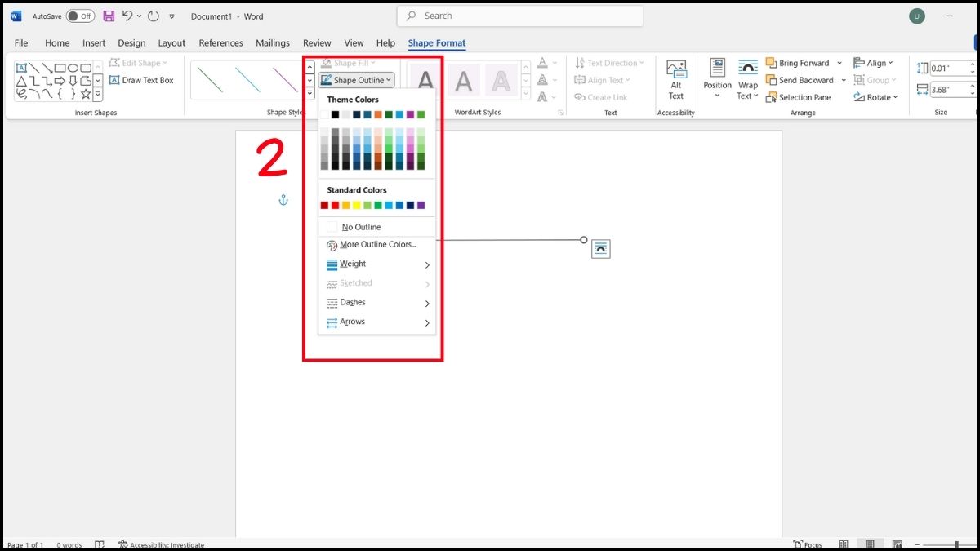Screen dimensions: 980x551
Task: Click the page count in status bar
Action: [x=25, y=544]
